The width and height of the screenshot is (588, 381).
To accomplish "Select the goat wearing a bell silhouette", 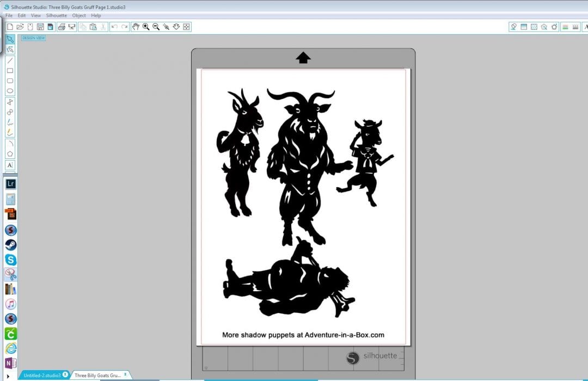I will click(x=240, y=152).
